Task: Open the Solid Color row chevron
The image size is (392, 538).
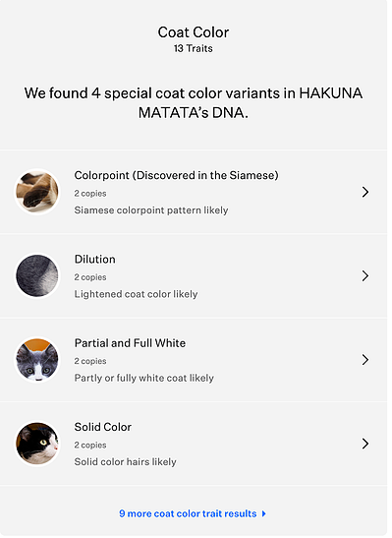Action: [x=365, y=444]
